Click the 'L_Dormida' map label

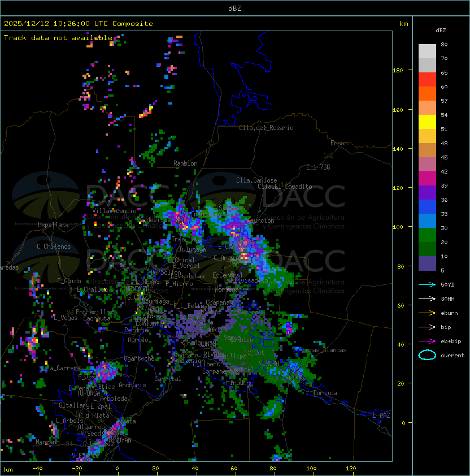click(x=321, y=393)
